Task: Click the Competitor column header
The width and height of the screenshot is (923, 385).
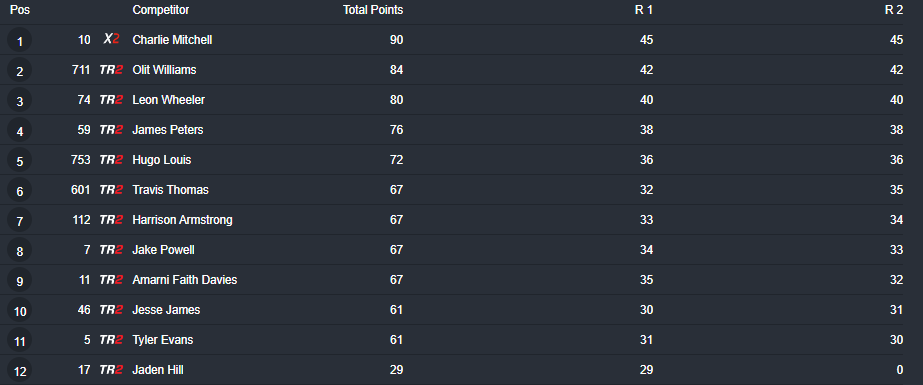Action: coord(161,10)
